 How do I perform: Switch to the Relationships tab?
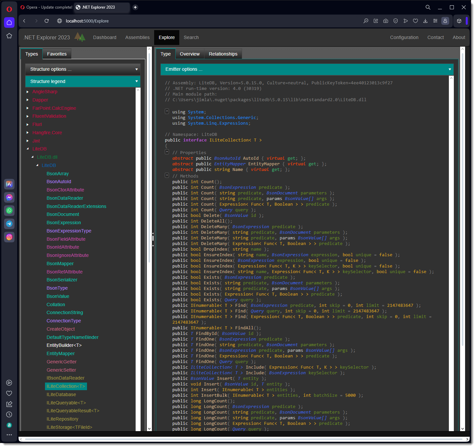click(223, 54)
